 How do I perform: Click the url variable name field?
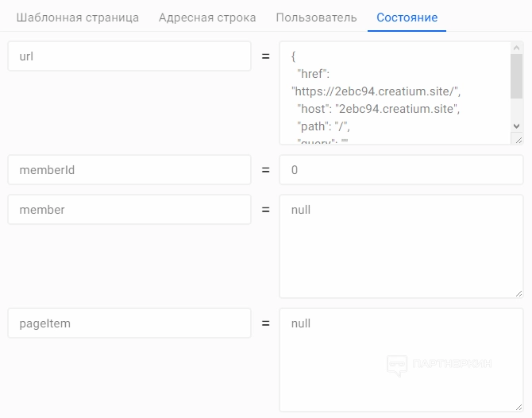click(129, 56)
